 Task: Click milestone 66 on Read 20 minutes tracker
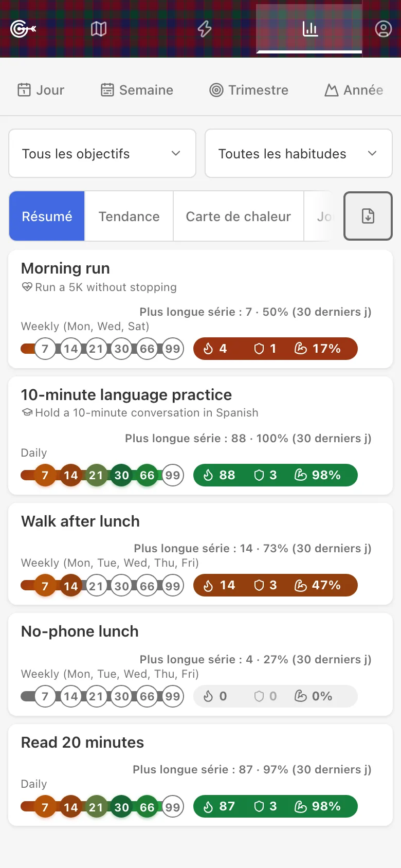tap(147, 807)
